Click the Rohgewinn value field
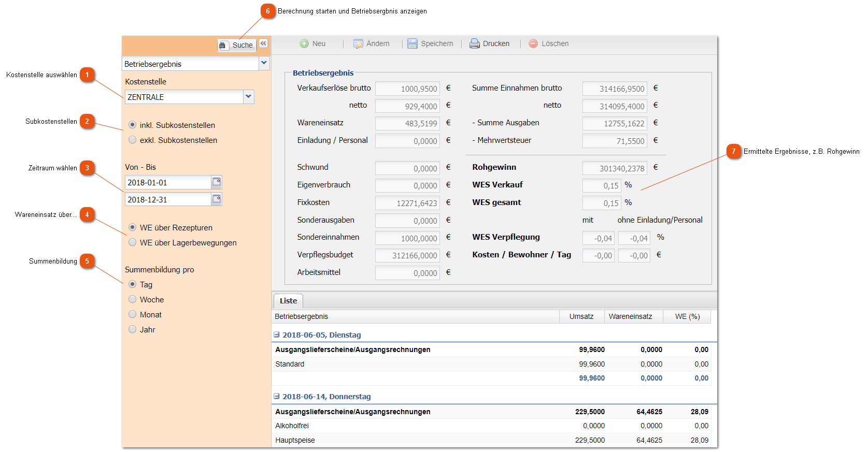Image resolution: width=868 pixels, height=452 pixels. [615, 168]
